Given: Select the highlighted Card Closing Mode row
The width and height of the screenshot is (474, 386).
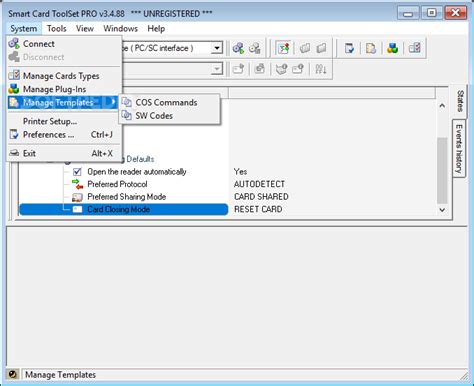Looking at the screenshot, I should (x=123, y=209).
